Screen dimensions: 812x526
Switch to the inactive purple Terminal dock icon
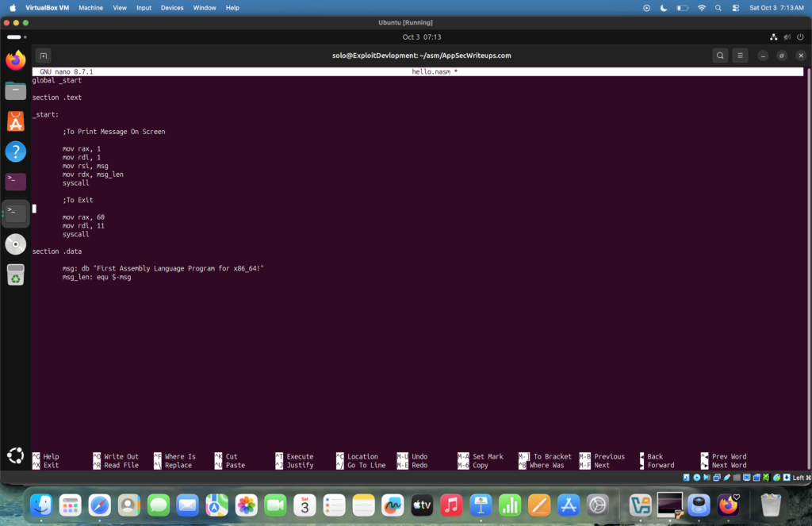point(16,182)
